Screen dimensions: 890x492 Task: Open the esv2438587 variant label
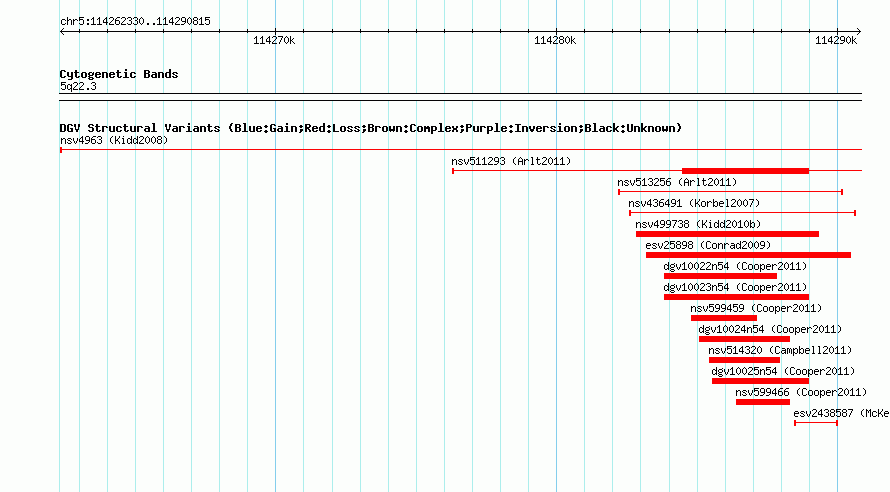(x=841, y=413)
